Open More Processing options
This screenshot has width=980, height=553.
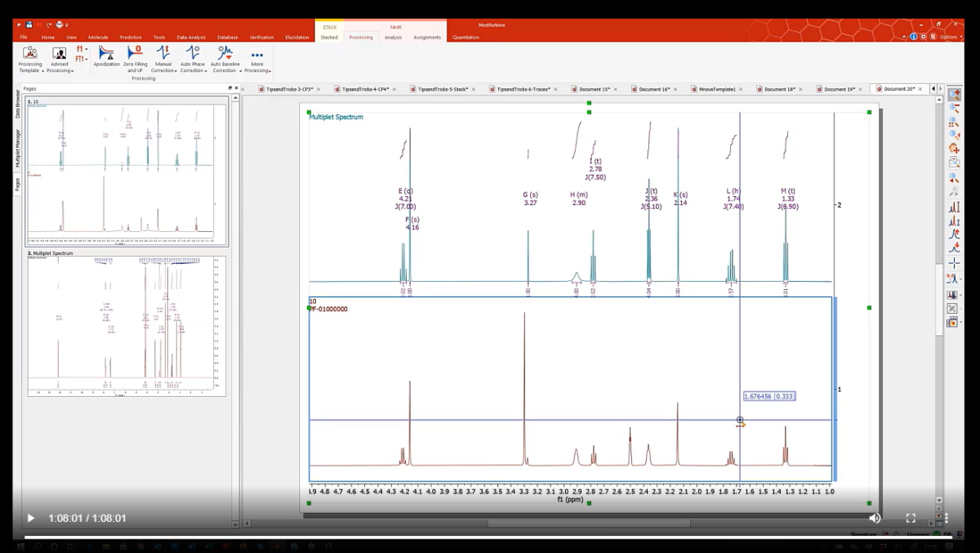point(257,60)
